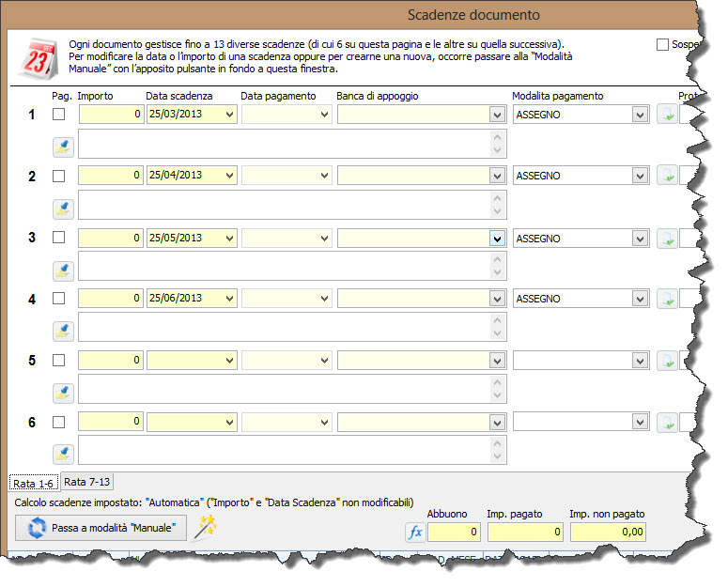Open Data scadenza dropdown showing 25/03/2013
The width and height of the screenshot is (728, 587).
click(x=227, y=115)
